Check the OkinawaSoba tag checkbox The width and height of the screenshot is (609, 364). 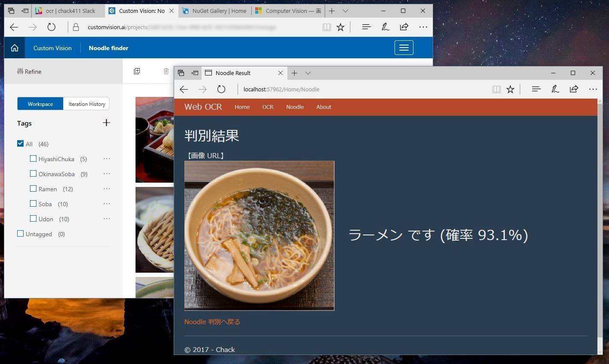pyautogui.click(x=33, y=174)
